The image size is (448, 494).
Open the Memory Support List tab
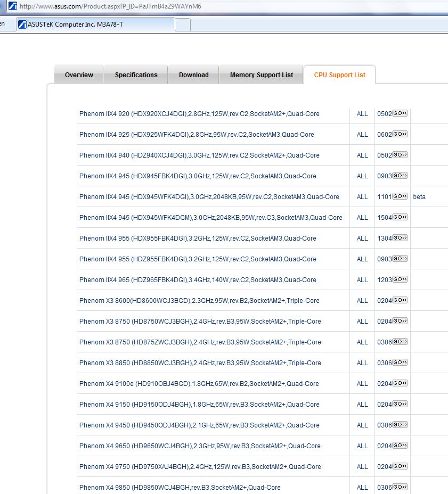(262, 75)
